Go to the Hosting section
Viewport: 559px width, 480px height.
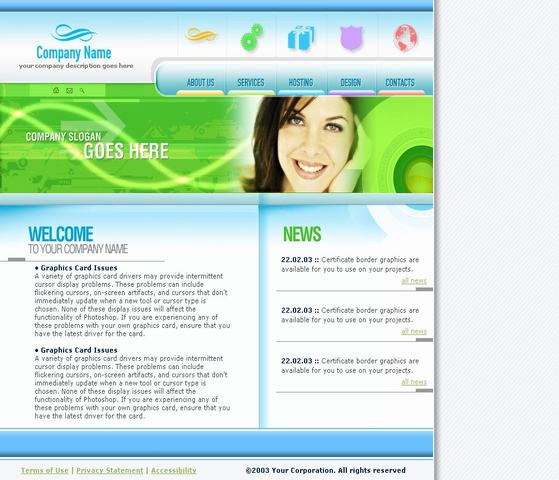tap(301, 83)
